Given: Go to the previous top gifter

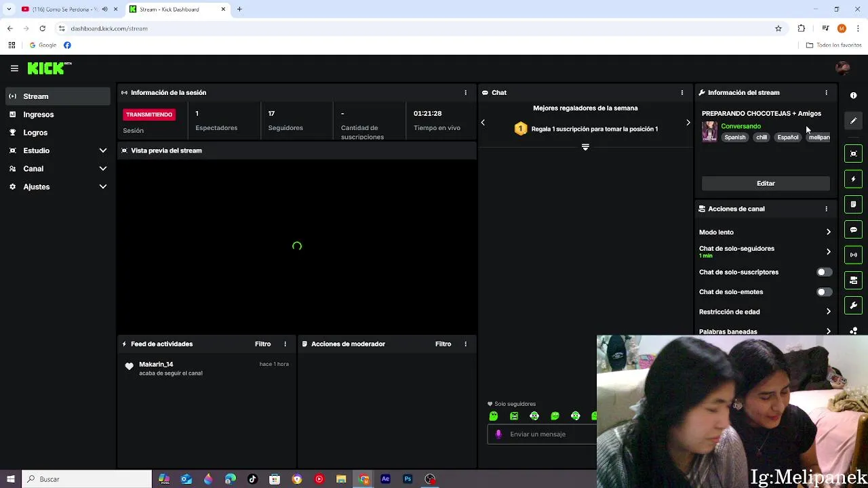Looking at the screenshot, I should click(x=483, y=123).
